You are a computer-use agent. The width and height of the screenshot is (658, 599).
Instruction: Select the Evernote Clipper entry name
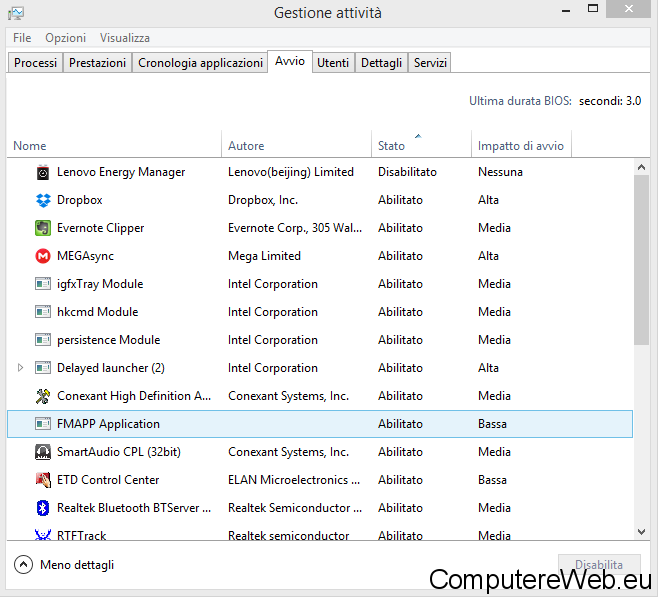point(101,228)
